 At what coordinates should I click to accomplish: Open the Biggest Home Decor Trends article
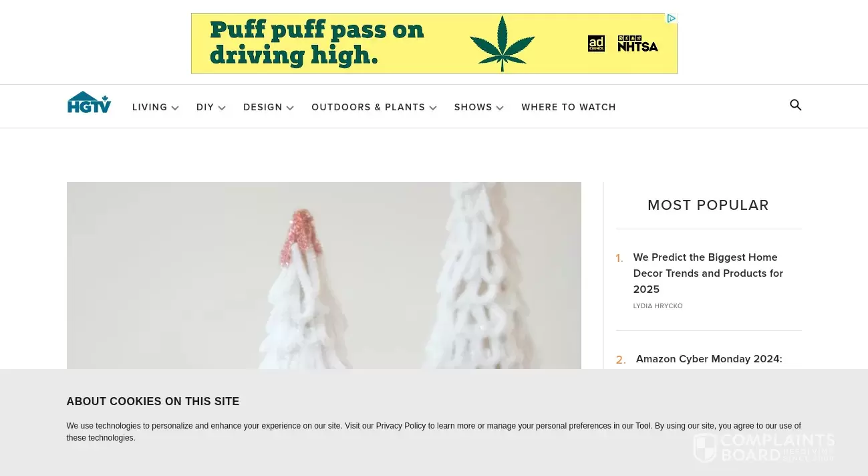[x=708, y=273]
